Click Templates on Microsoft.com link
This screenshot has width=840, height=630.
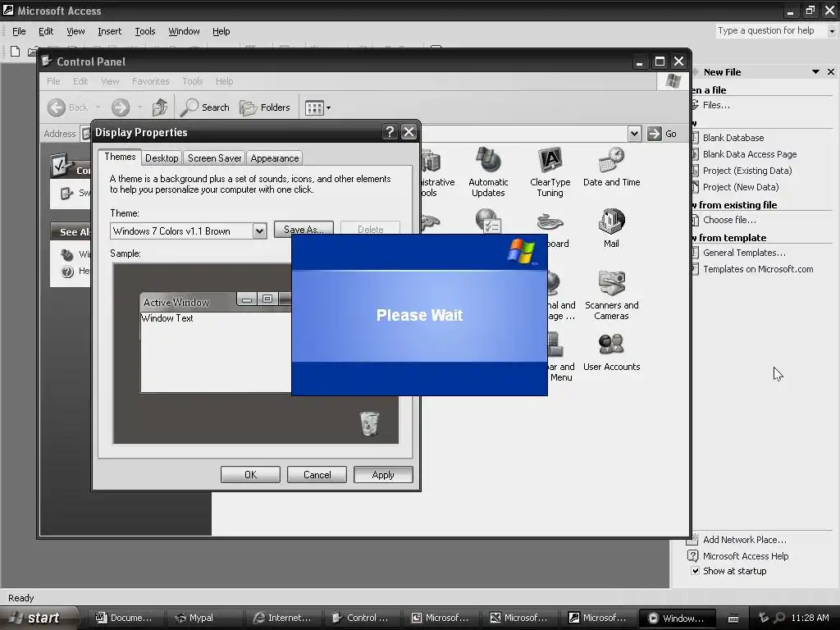pos(757,269)
